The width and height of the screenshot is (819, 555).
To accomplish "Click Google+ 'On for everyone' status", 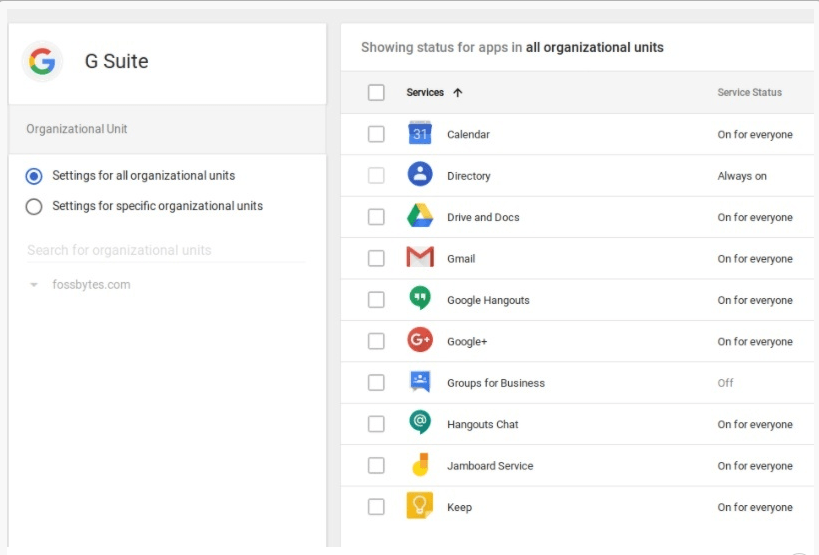I will pyautogui.click(x=755, y=341).
